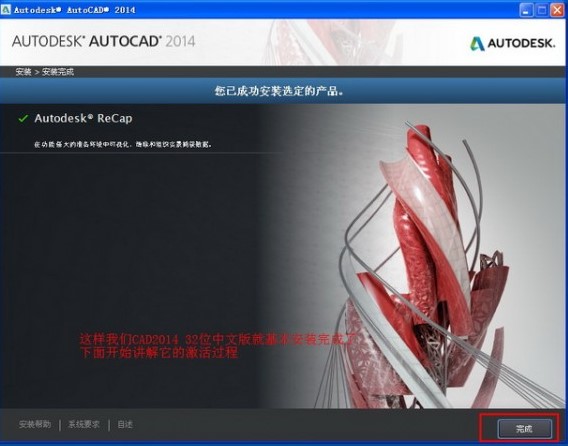
Task: Open the 系统要求 system requirements link
Action: [84, 424]
